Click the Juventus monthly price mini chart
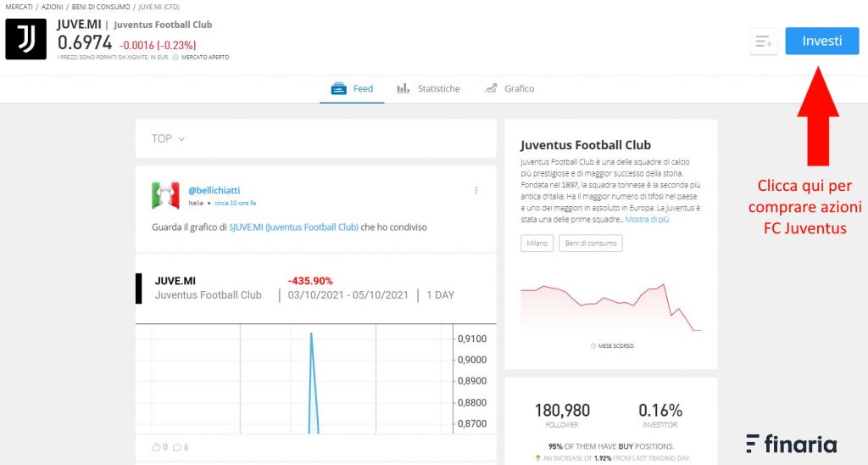Image resolution: width=868 pixels, height=465 pixels. [x=611, y=307]
